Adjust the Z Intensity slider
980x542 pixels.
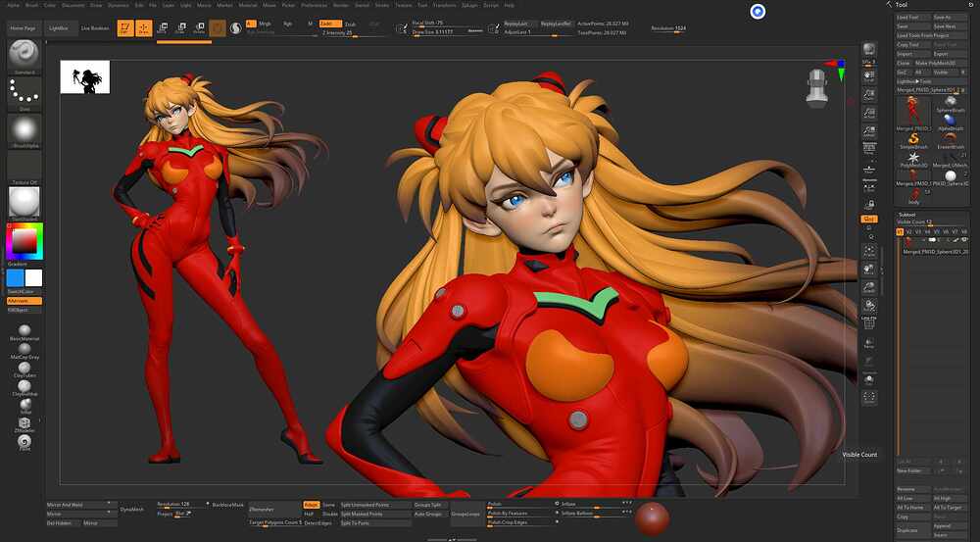[x=357, y=32]
